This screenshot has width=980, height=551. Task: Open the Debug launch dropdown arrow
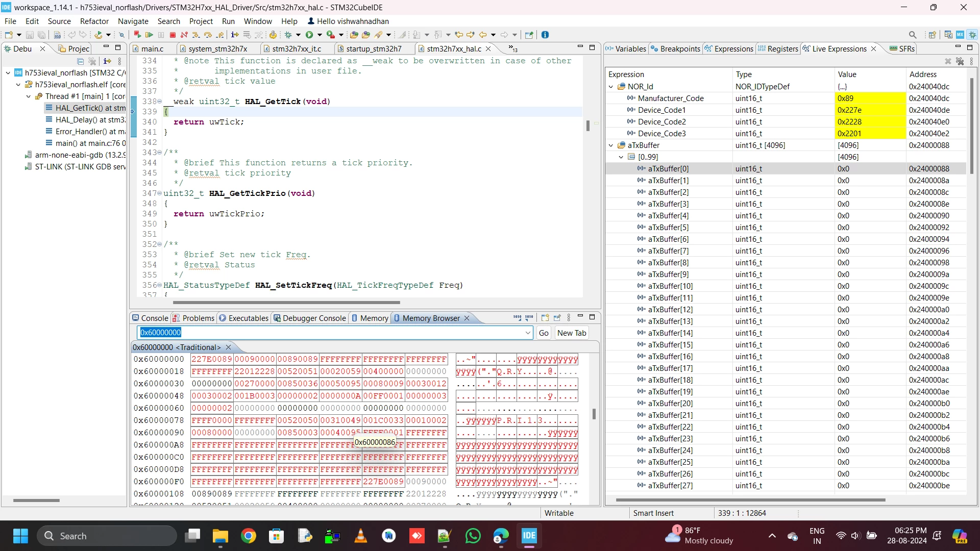coord(298,35)
